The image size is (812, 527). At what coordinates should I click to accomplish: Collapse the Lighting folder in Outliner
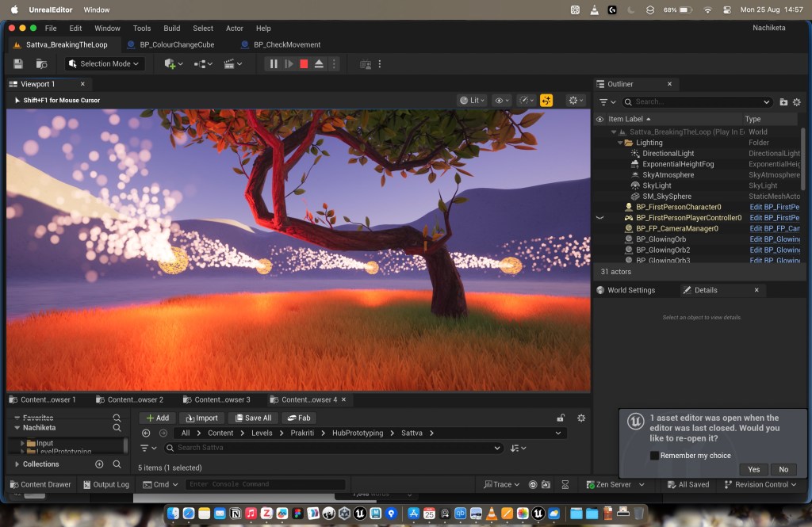620,143
